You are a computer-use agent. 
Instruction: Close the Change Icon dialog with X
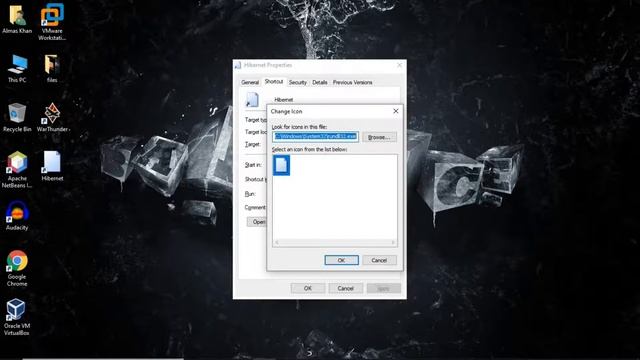click(x=396, y=111)
